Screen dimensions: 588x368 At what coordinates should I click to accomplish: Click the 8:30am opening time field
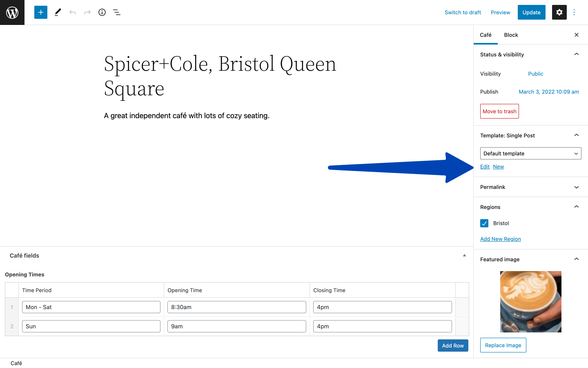click(x=237, y=307)
